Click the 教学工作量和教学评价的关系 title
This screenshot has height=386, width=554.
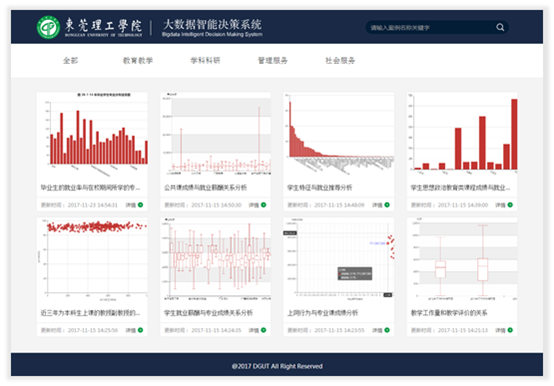449,313
